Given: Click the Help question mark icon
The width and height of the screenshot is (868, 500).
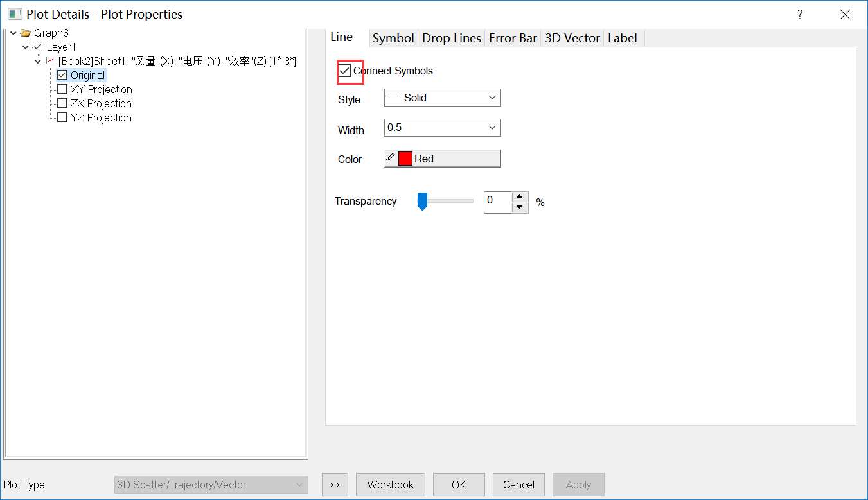Looking at the screenshot, I should pos(799,14).
